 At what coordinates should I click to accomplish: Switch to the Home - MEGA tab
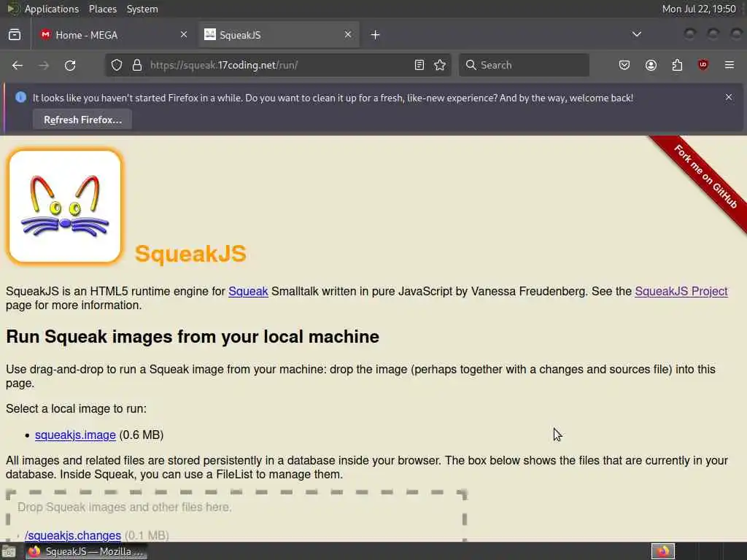(x=113, y=35)
